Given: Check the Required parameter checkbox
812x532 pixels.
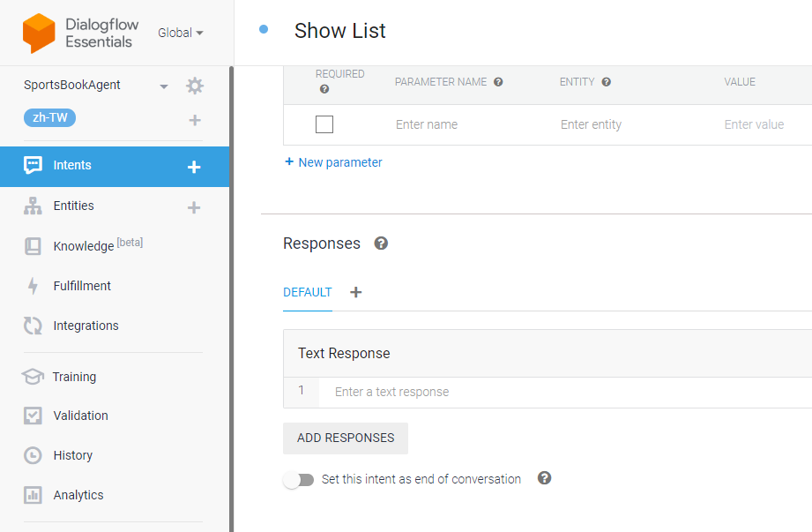Looking at the screenshot, I should click(324, 124).
